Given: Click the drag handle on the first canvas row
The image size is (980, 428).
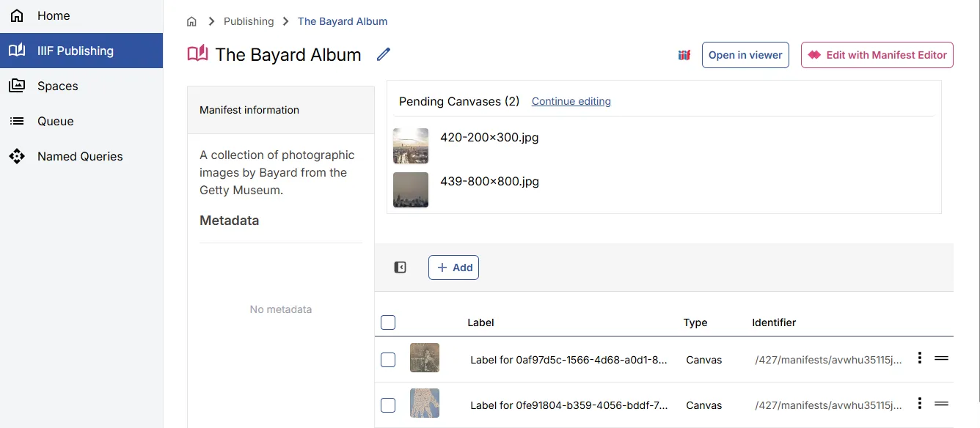Looking at the screenshot, I should coord(941,358).
